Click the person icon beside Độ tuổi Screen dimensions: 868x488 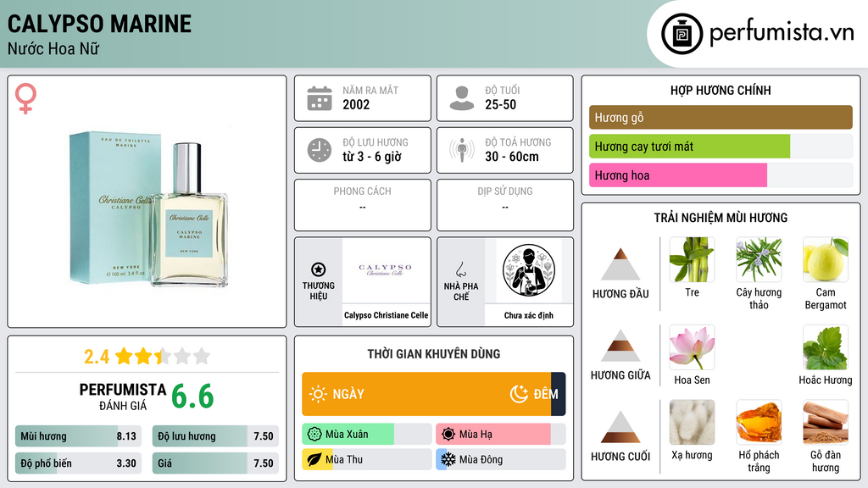(462, 98)
